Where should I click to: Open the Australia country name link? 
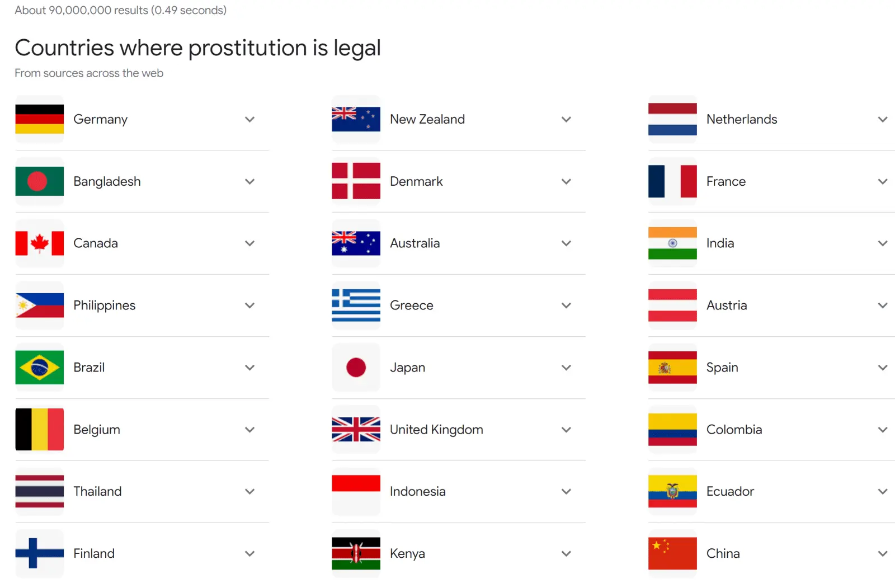pos(414,243)
